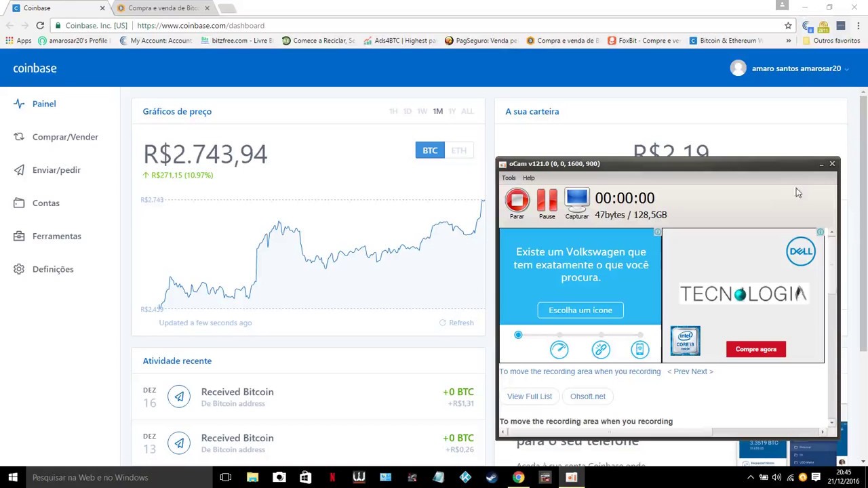Select the ALL chart range
Viewport: 868px width, 488px height.
(467, 111)
